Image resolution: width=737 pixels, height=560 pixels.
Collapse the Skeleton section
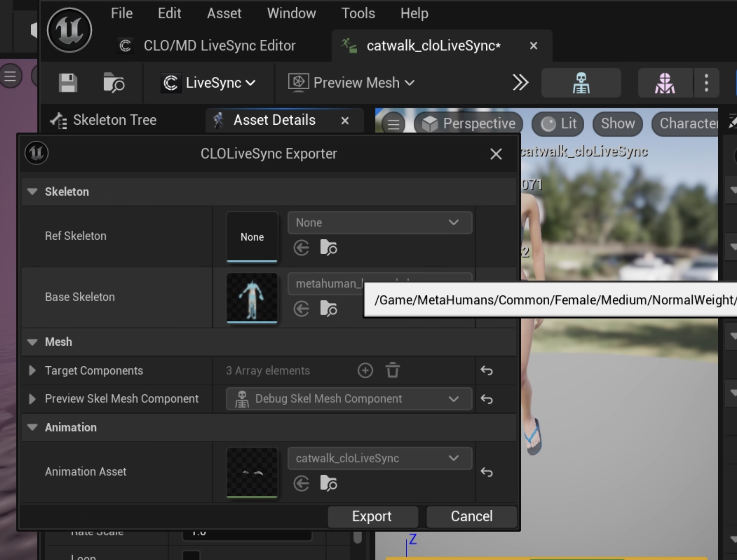(32, 192)
